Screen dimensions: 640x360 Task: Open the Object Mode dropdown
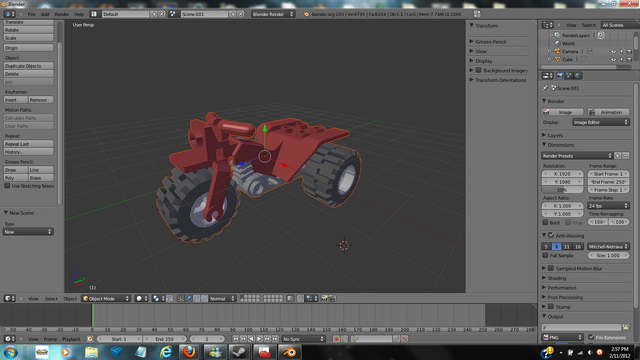106,298
